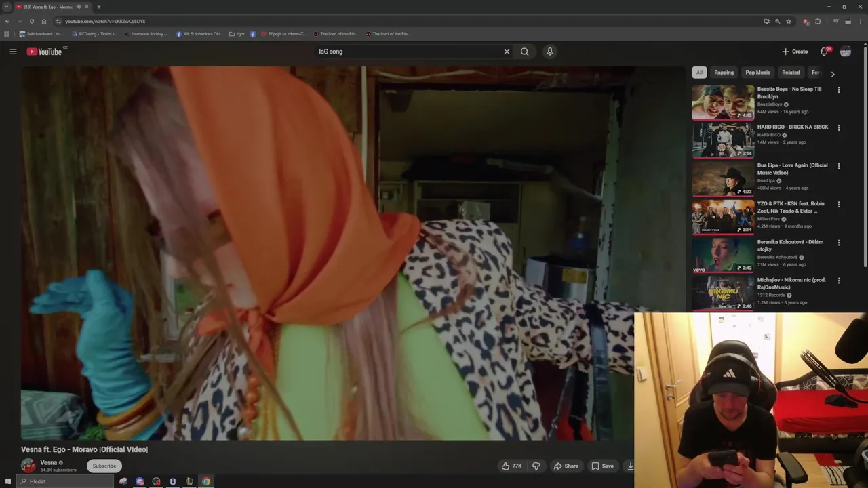Screen dimensions: 868x488
Task: Click the browser address bar URL
Action: click(x=105, y=21)
